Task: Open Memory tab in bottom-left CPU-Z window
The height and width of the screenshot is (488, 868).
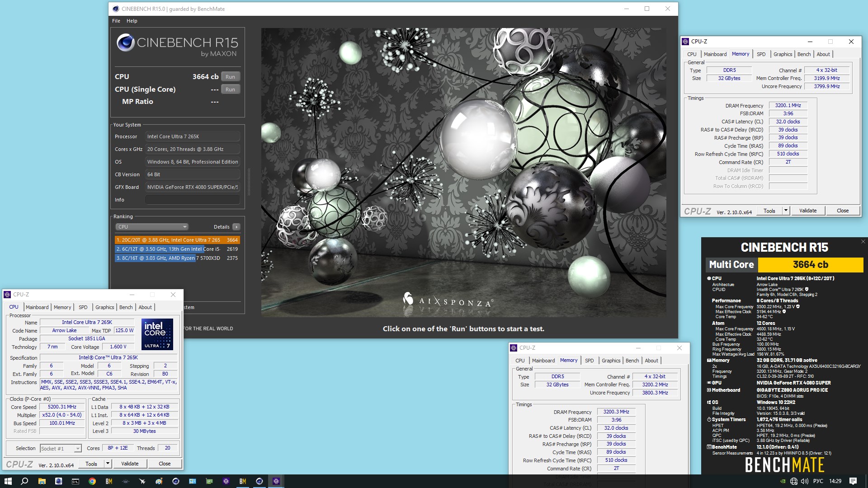Action: 62,307
